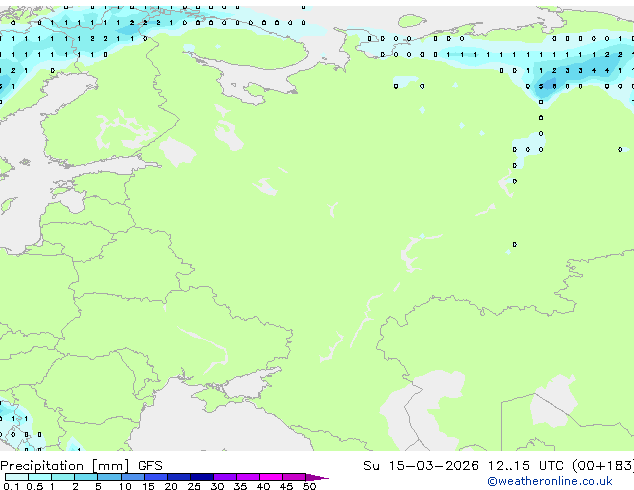Viewport: 634px width, 490px height.
Task: Open the weatheronline.co.uk copyright link
Action: [550, 481]
